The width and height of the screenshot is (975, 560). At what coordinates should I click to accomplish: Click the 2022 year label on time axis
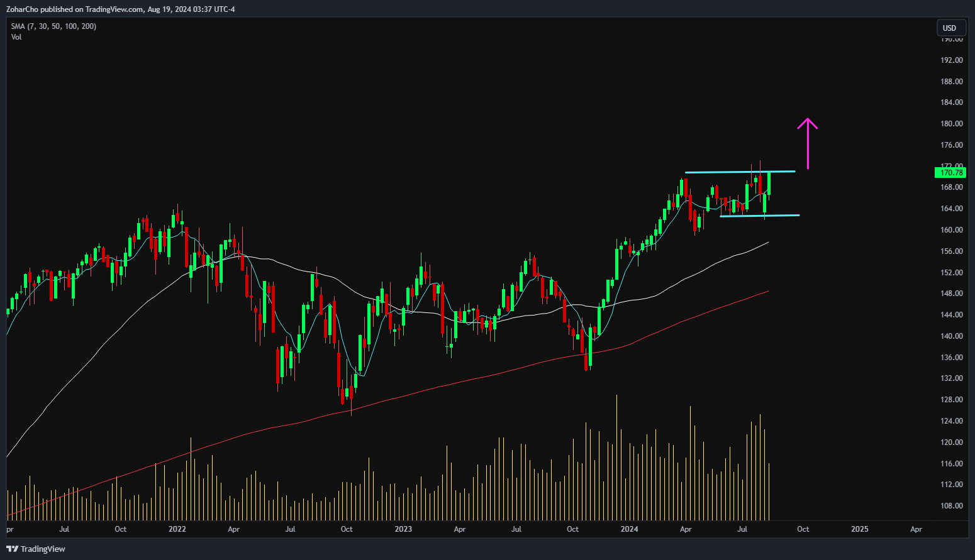tap(177, 529)
